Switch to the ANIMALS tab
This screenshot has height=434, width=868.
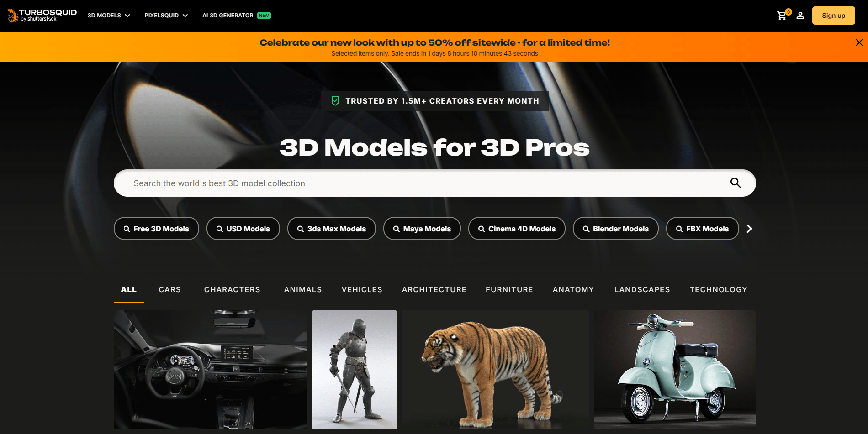coord(303,290)
